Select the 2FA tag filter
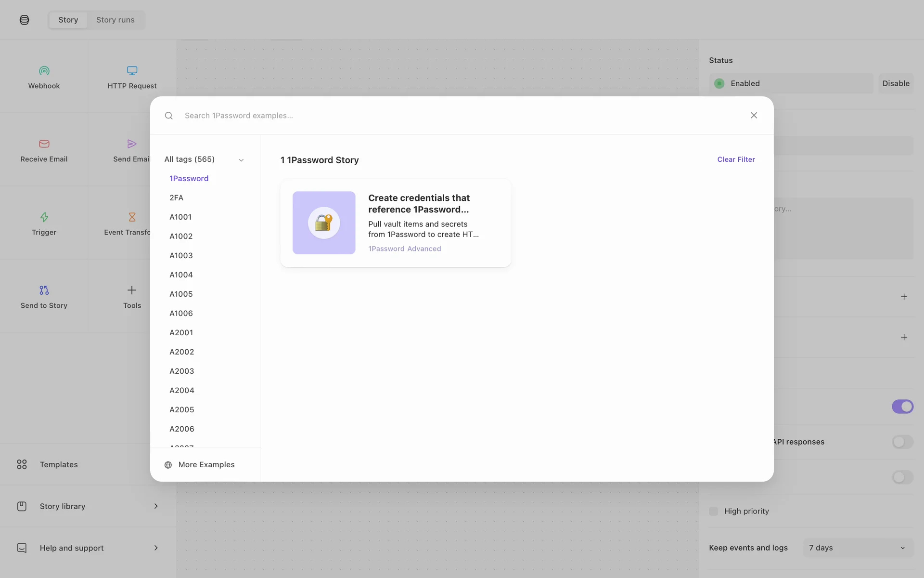 176,197
